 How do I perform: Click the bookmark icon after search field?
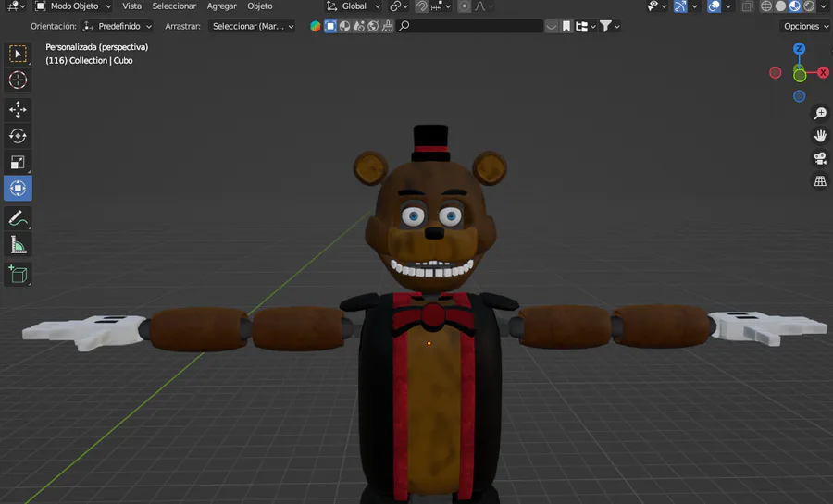click(566, 26)
